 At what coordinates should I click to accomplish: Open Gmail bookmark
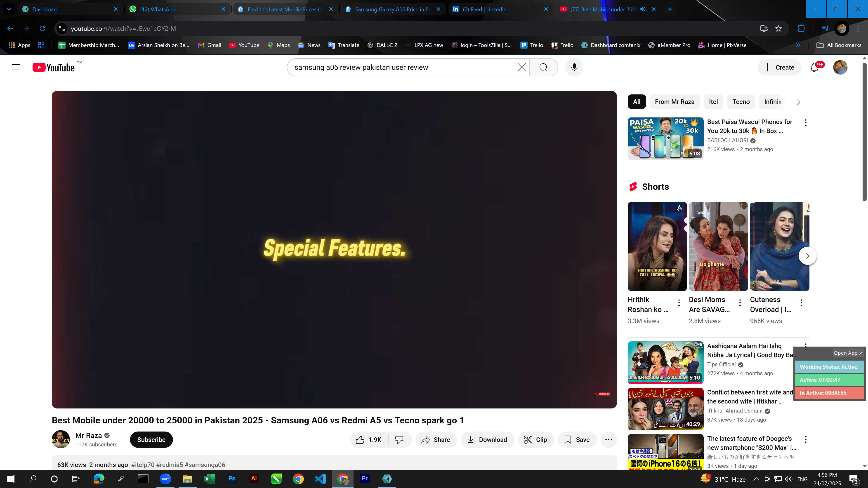click(210, 45)
